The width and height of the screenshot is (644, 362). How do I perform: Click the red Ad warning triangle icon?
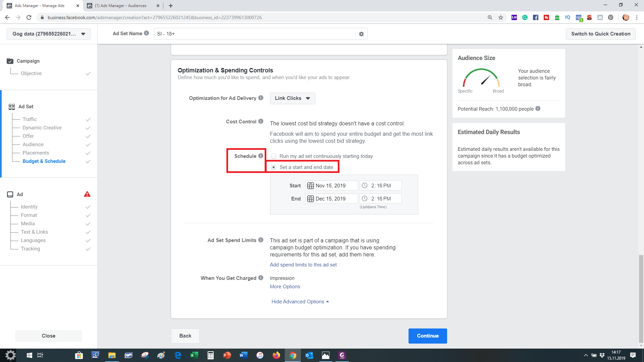[x=87, y=194]
